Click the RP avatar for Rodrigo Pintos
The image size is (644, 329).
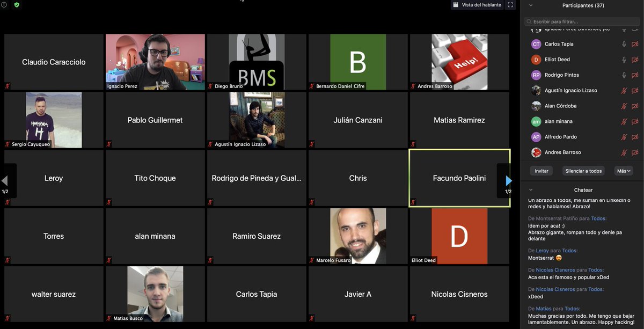click(x=536, y=75)
